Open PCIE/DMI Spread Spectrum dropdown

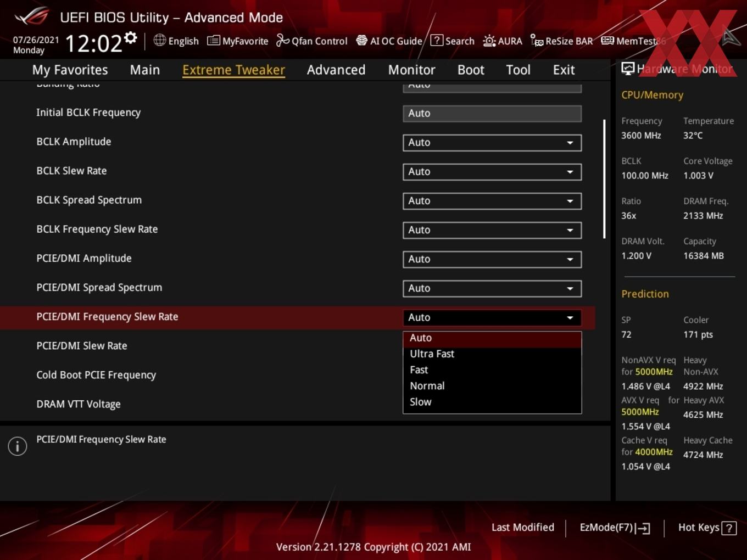[x=492, y=288]
